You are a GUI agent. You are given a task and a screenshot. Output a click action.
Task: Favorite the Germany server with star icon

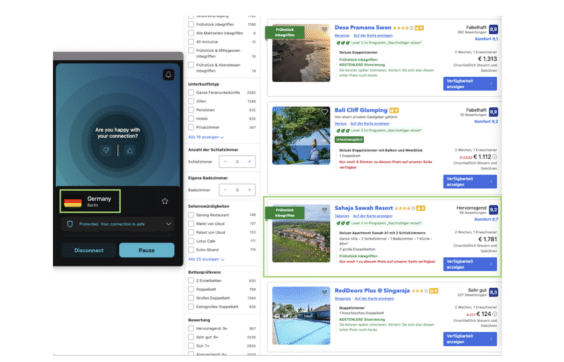(x=165, y=201)
